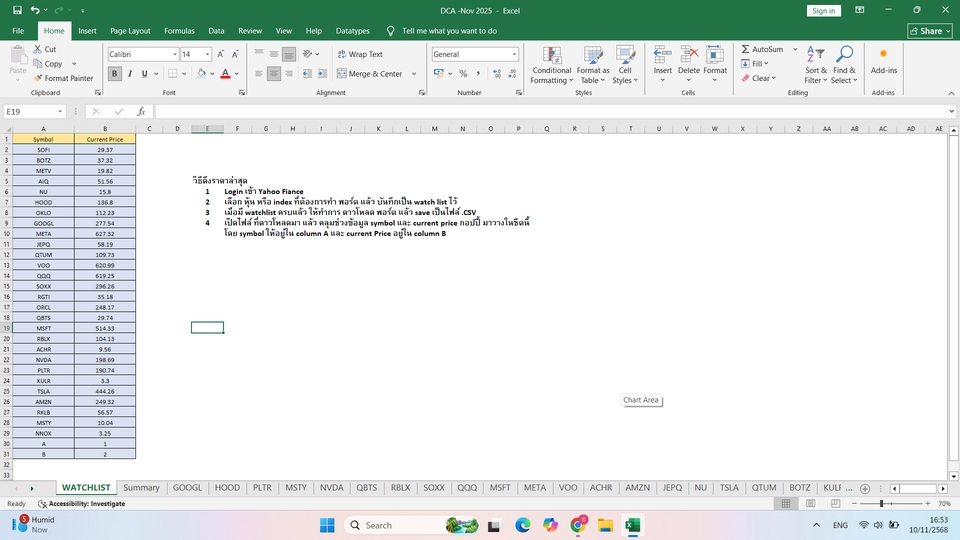Click the red font color swatch
960x540 pixels.
[224, 74]
